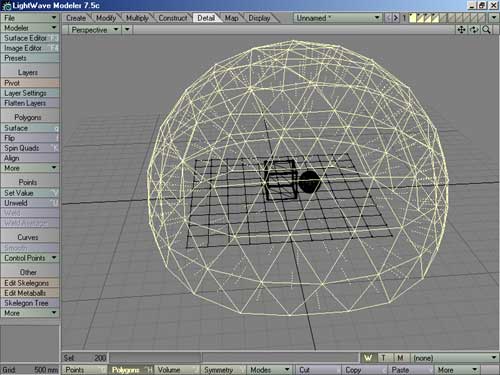500x375 pixels.
Task: Open the Surface Editor
Action: (x=30, y=38)
